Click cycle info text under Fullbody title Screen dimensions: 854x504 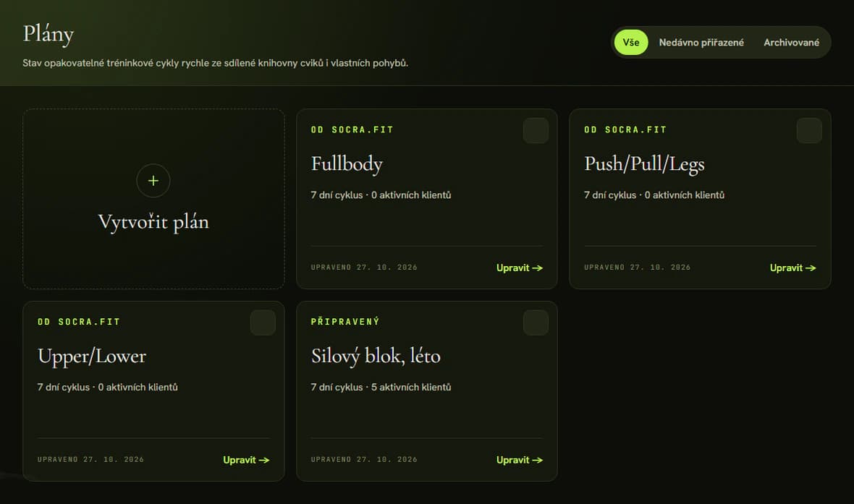381,195
